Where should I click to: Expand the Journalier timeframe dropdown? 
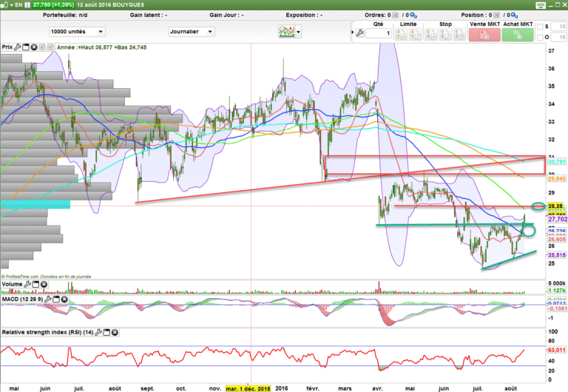pos(190,32)
